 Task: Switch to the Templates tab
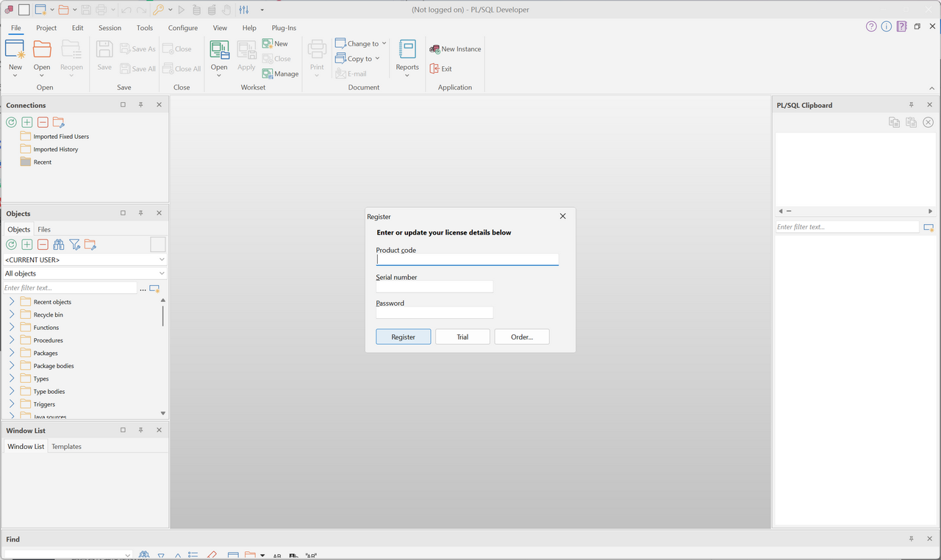(x=66, y=447)
